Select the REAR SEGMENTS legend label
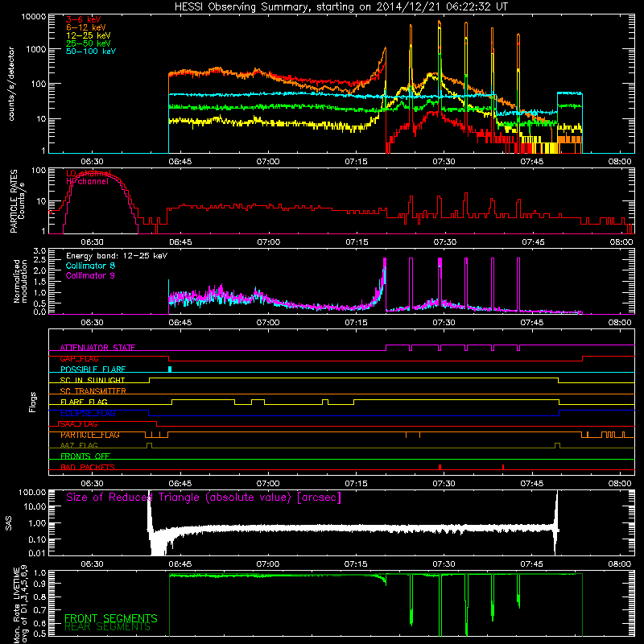644x644 pixels. click(x=108, y=627)
